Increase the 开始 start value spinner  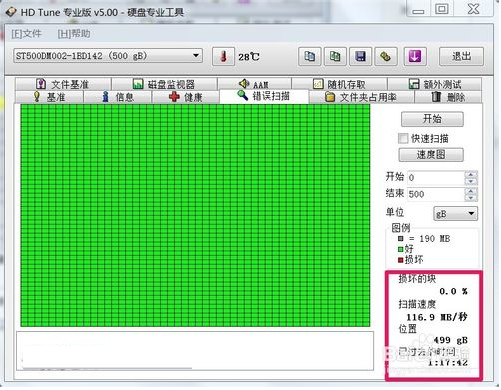point(471,174)
